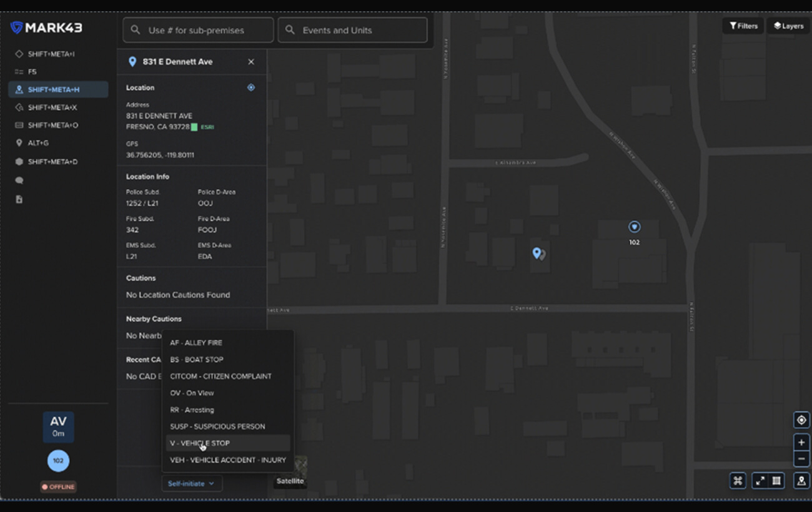
Task: Expand the map to fullscreen
Action: [x=760, y=481]
